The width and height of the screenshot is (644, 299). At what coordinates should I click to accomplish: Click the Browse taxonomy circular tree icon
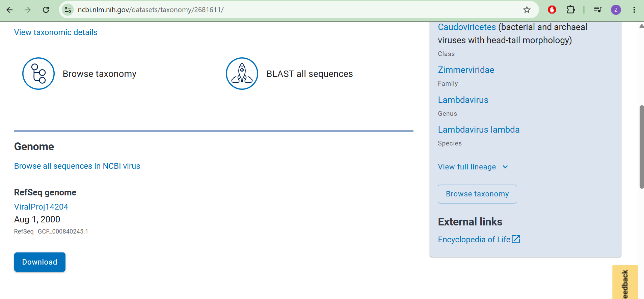(38, 74)
